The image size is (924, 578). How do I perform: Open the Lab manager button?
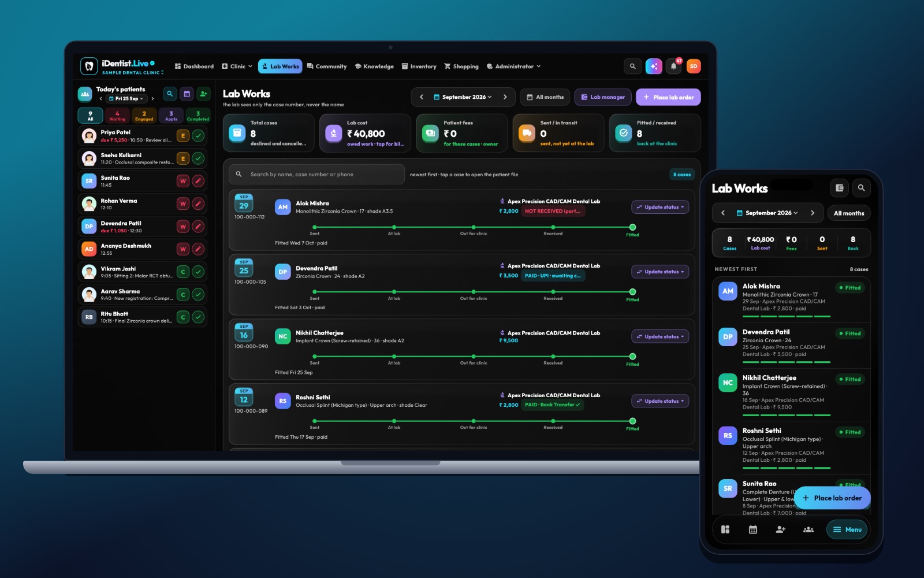(603, 97)
